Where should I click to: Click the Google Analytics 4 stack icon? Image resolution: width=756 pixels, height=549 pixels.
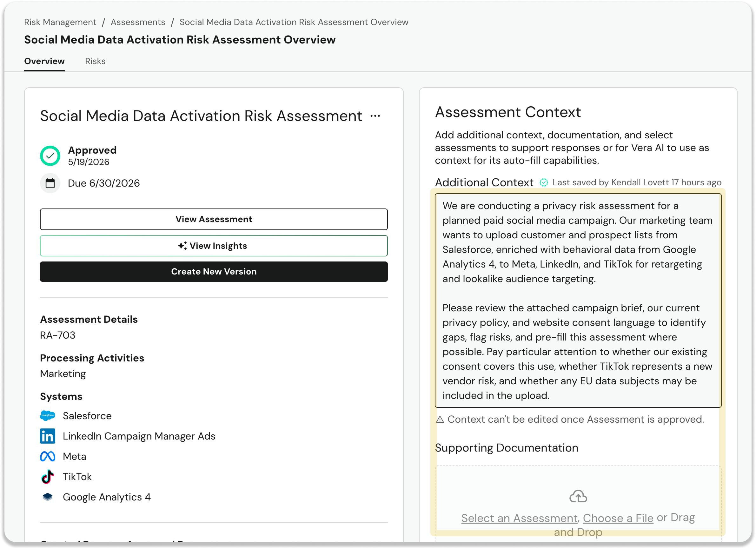coord(48,497)
